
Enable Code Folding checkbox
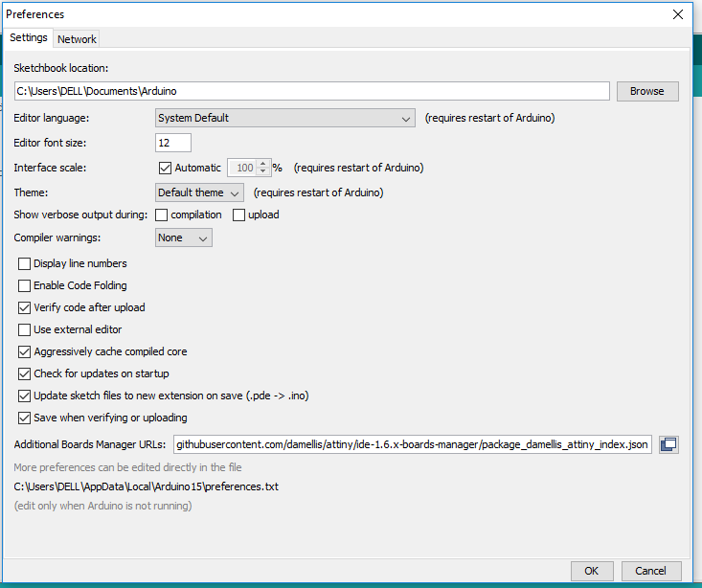(x=25, y=285)
